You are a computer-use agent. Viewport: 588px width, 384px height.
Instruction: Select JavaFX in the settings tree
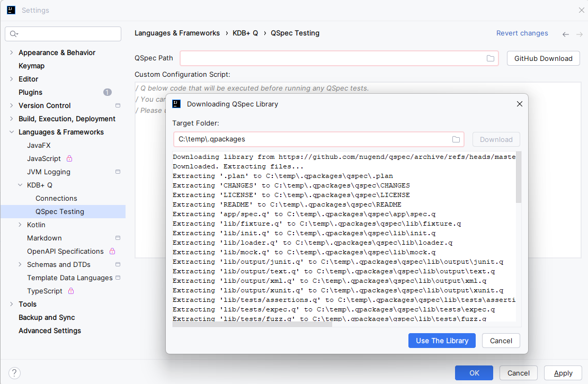pyautogui.click(x=39, y=145)
